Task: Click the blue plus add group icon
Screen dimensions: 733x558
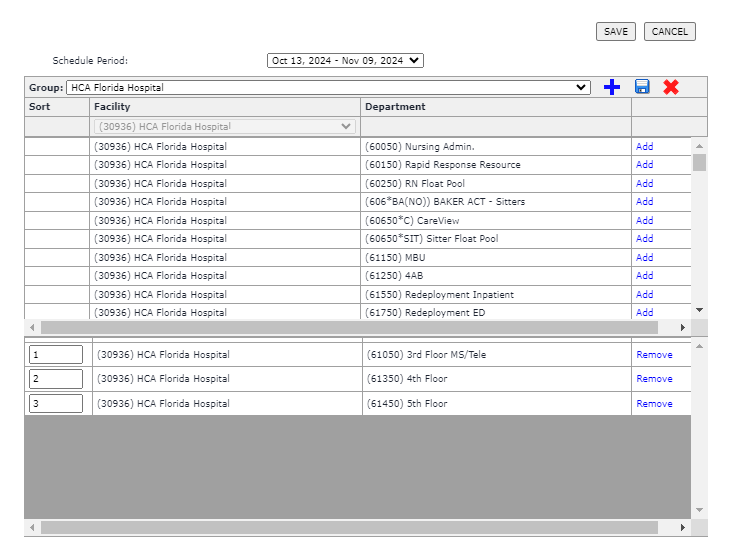Action: click(x=611, y=87)
